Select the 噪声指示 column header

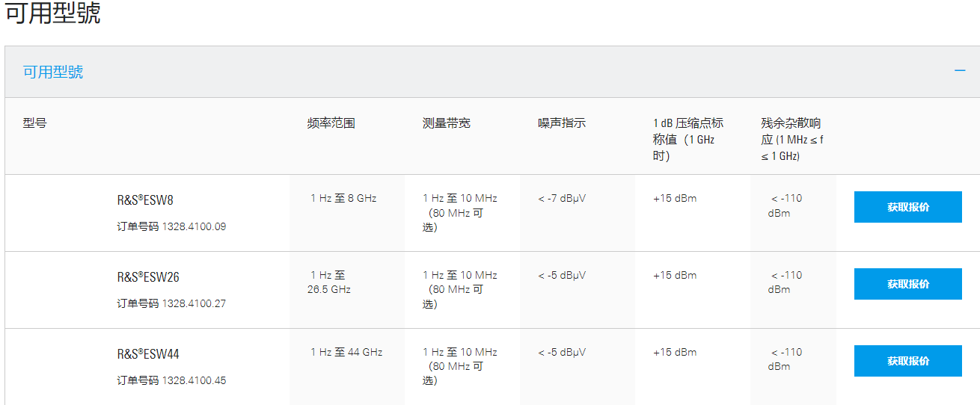(562, 123)
